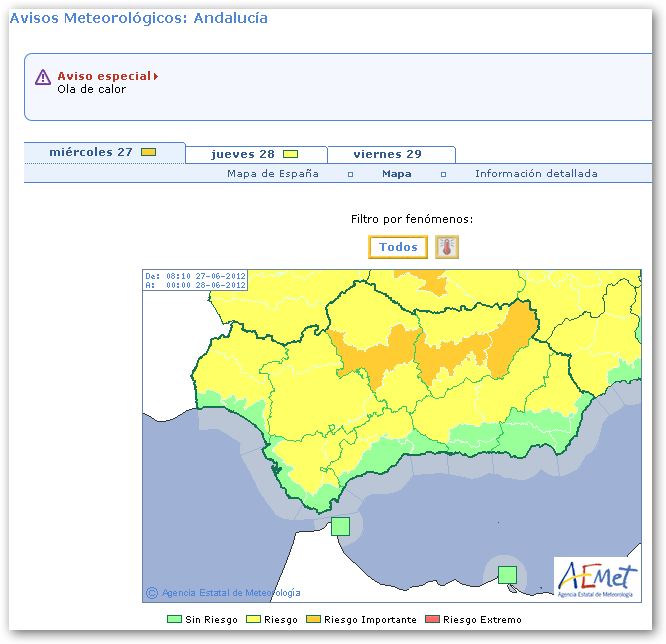This screenshot has height=644, width=666.
Task: Select the temperature thermometer filter icon
Action: click(x=447, y=247)
